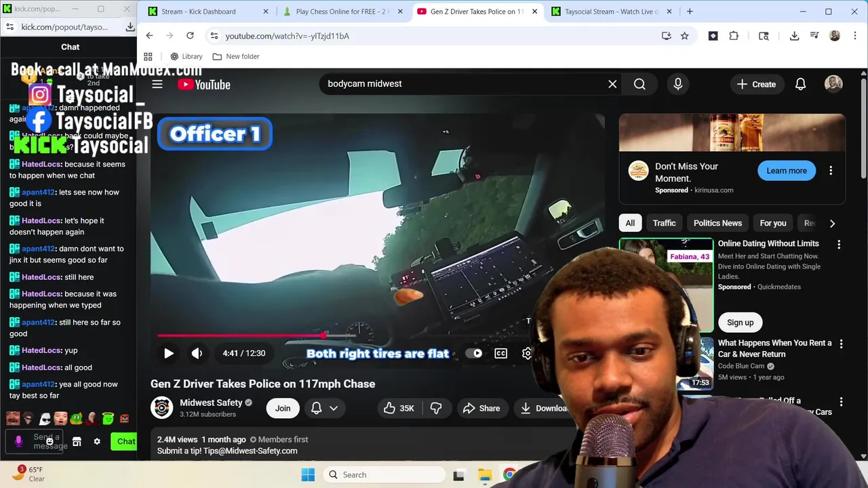Open the player settings gear
The width and height of the screenshot is (868, 488).
(527, 353)
